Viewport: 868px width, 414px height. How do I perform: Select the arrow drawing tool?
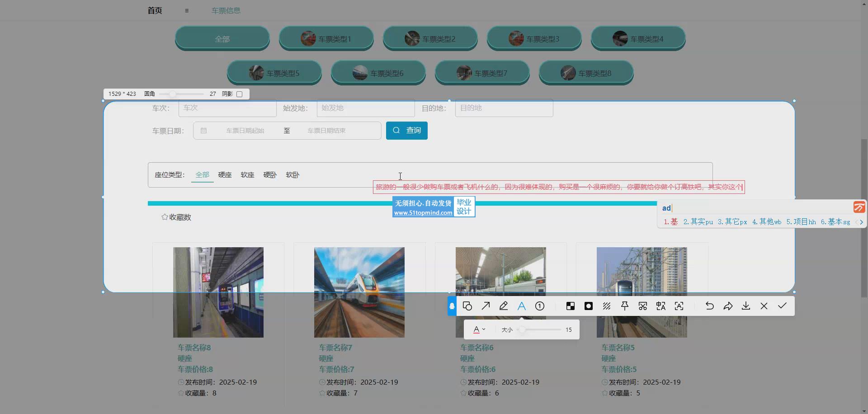(486, 306)
